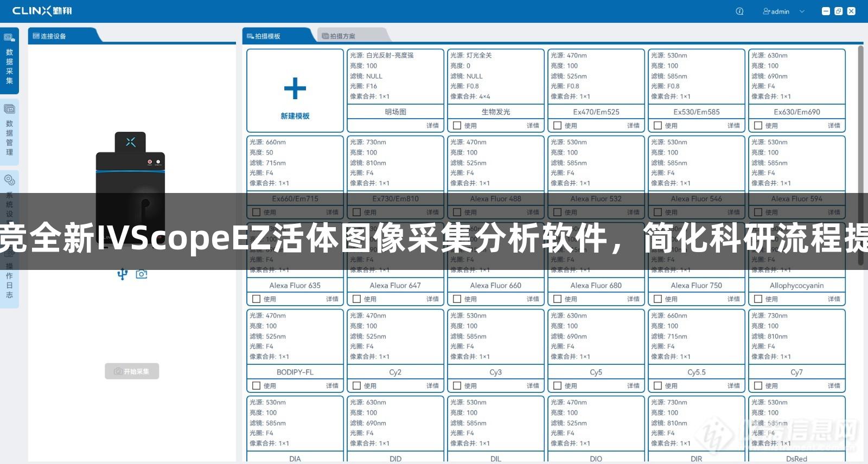Check 使用 box for Allophycocyanin
Viewport: 868px width, 464px height.
coord(758,299)
